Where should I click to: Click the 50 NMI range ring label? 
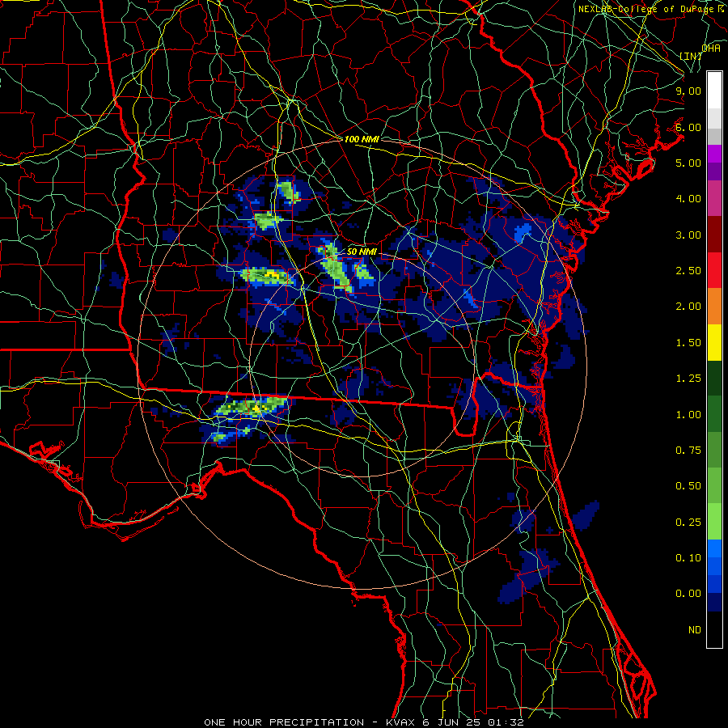(x=362, y=252)
